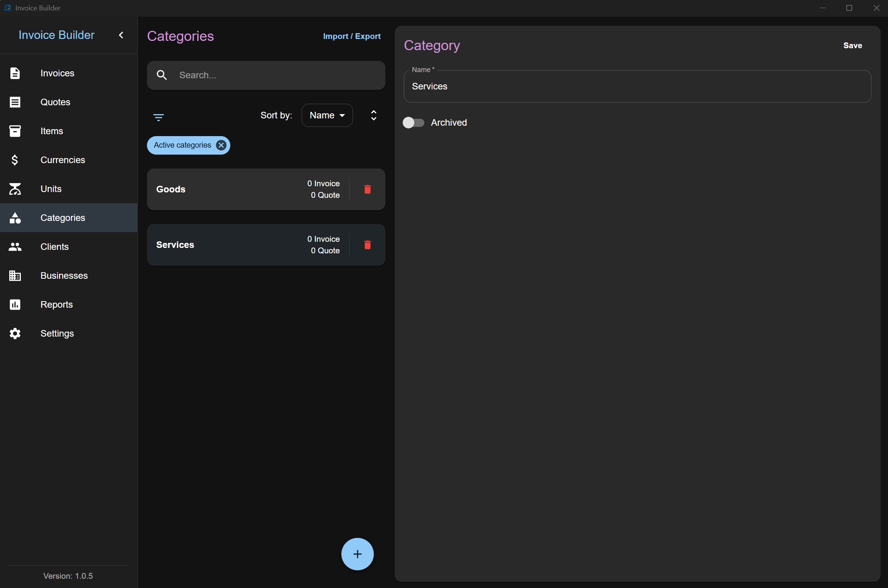Click the Items archive box icon
The image size is (888, 588).
pos(15,131)
